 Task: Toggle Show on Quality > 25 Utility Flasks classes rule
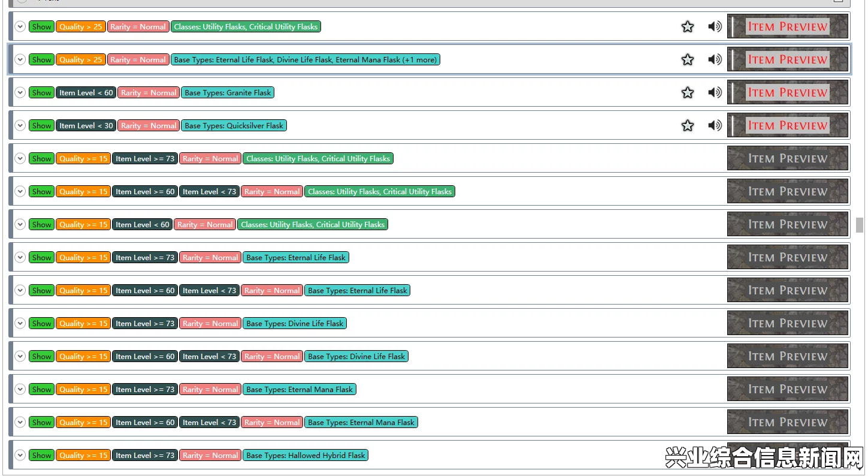coord(42,26)
